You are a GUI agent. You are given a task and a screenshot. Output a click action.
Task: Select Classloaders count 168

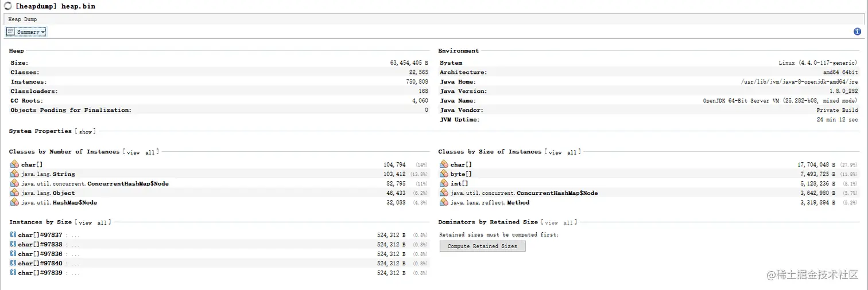(423, 91)
